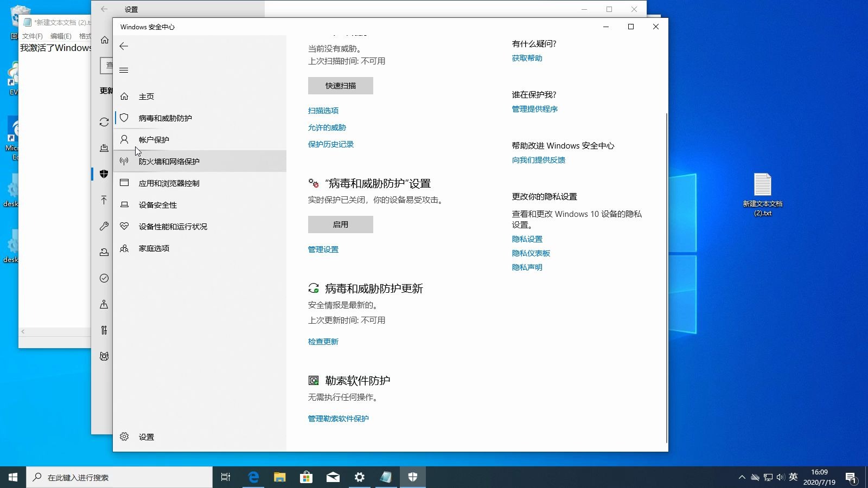The height and width of the screenshot is (488, 868).
Task: Go to 防火墙和网络保护
Action: click(x=200, y=161)
